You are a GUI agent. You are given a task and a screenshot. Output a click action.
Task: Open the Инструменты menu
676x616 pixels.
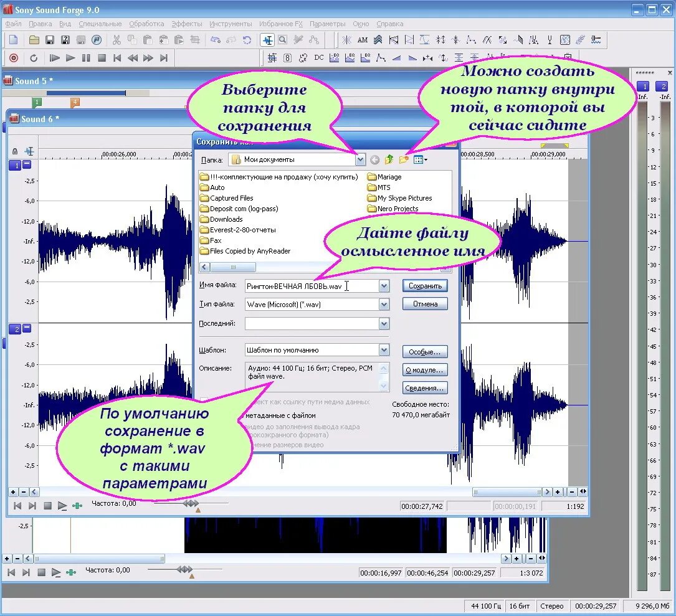[x=231, y=24]
